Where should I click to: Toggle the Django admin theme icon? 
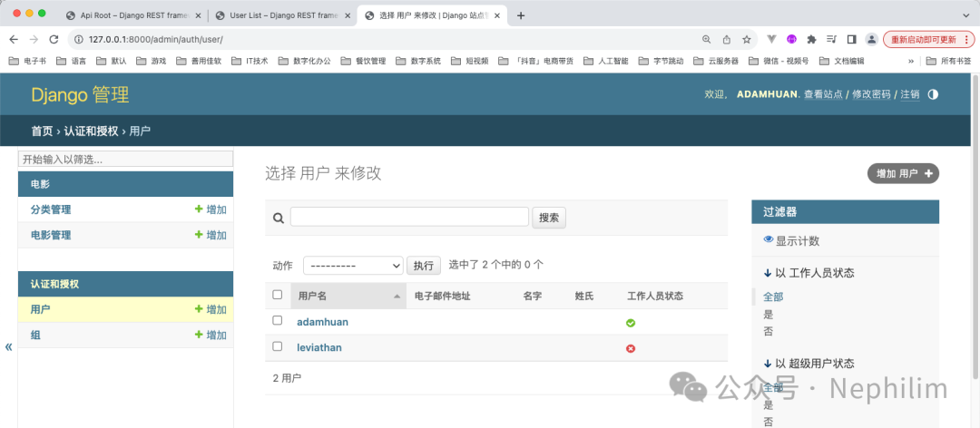pos(933,94)
